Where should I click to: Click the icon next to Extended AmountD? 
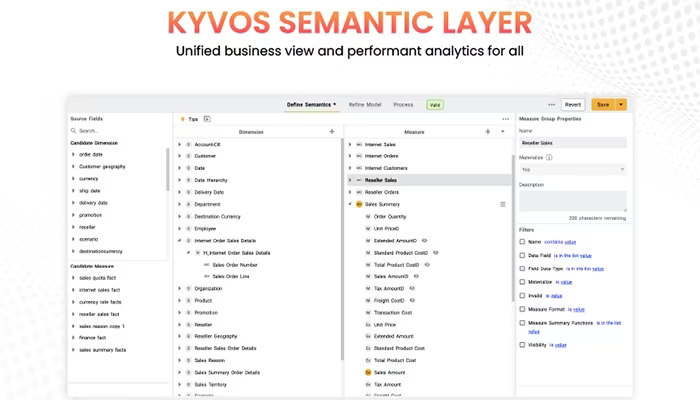[425, 241]
